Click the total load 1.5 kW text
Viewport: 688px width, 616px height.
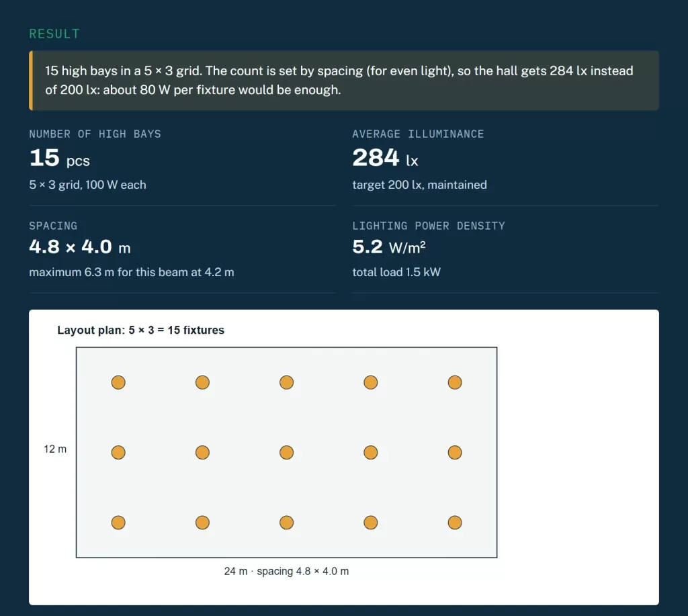pyautogui.click(x=396, y=272)
